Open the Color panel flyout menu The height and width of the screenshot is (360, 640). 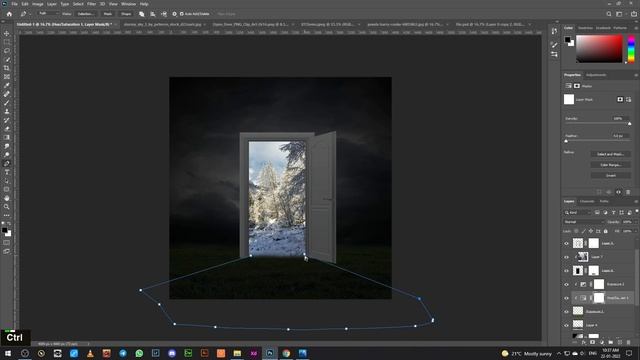636,28
